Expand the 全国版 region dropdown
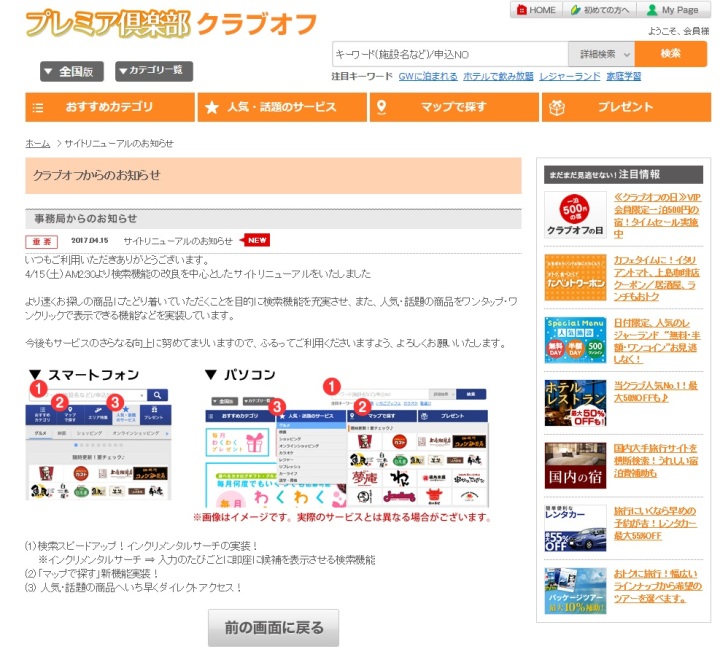The width and height of the screenshot is (720, 660). 73,72
